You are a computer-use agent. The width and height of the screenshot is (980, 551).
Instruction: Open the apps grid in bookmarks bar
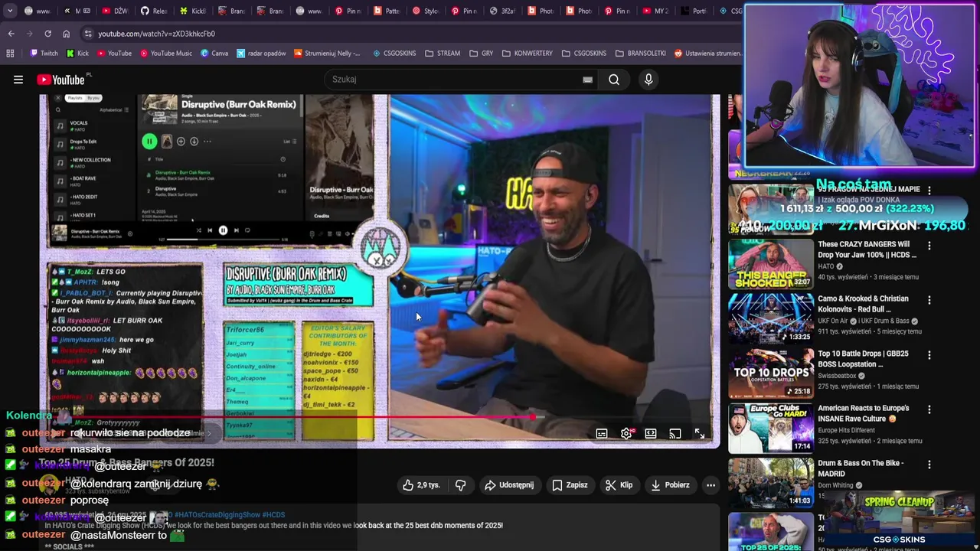10,54
